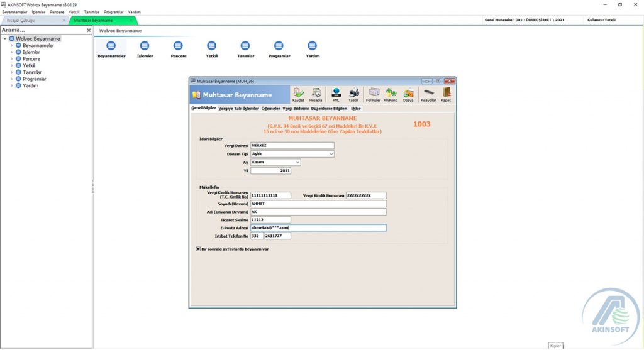Expand the Beyannameler tree node arrow
644x350 pixels.
(x=11, y=45)
